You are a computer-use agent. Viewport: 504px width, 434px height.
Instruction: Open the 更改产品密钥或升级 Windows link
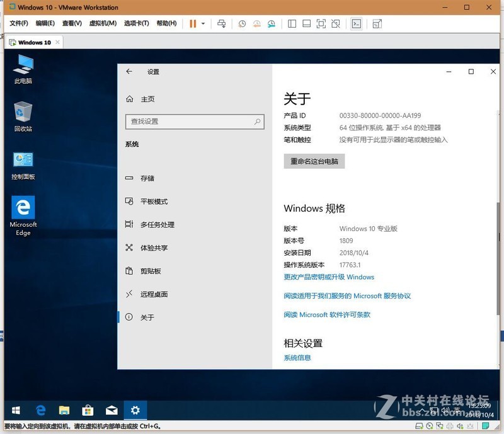tap(328, 277)
